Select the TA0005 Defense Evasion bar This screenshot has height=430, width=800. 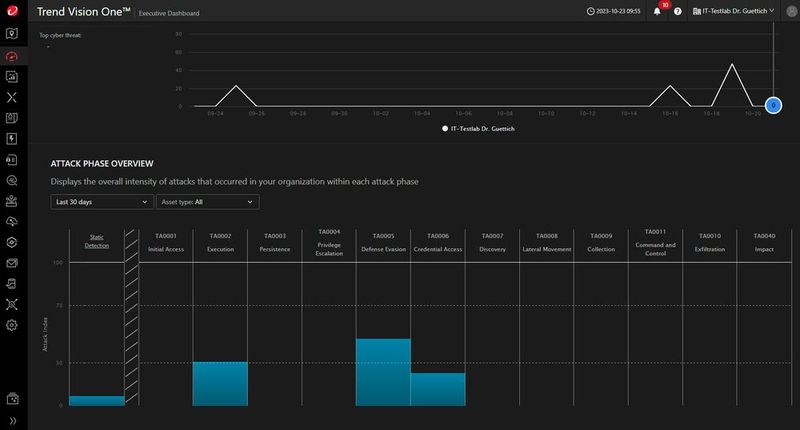tap(383, 372)
